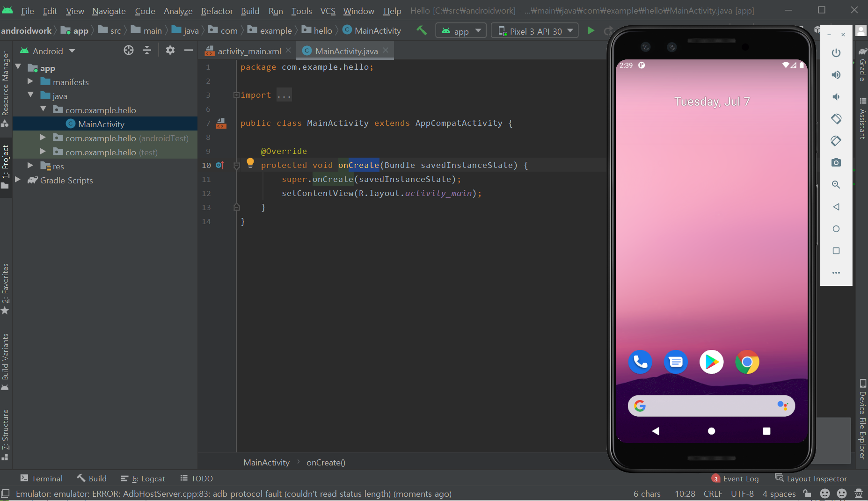Image resolution: width=868 pixels, height=501 pixels.
Task: Collapse all in Project panel
Action: [x=147, y=50]
